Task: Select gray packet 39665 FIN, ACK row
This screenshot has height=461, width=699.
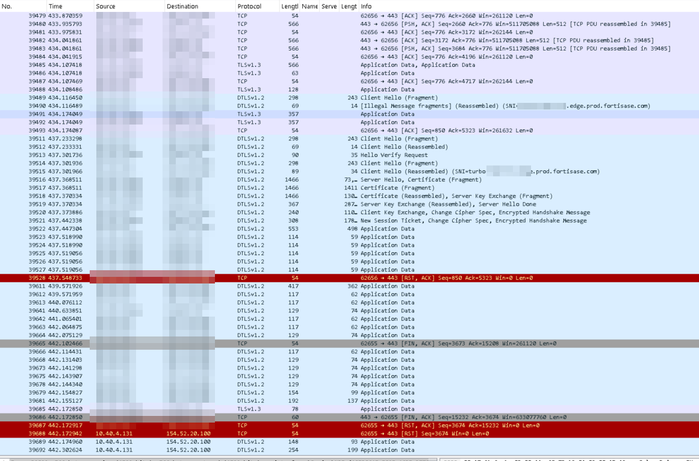Action: tap(350, 344)
